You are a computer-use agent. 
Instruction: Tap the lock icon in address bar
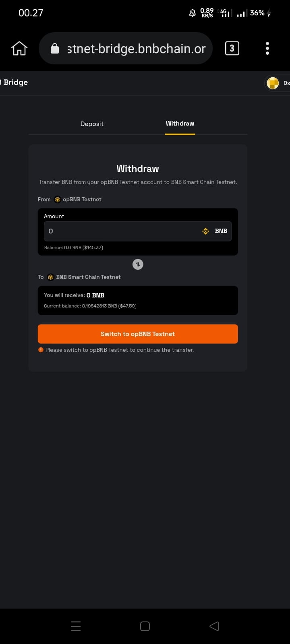click(55, 49)
